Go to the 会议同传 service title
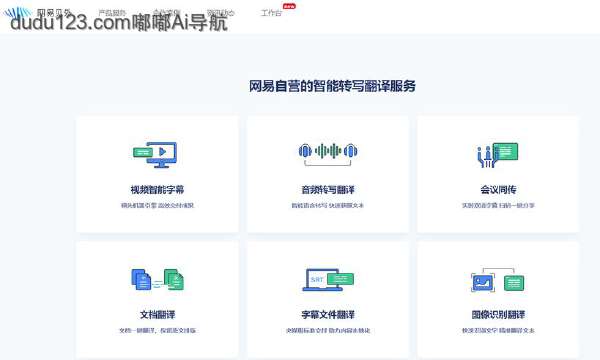 [498, 189]
